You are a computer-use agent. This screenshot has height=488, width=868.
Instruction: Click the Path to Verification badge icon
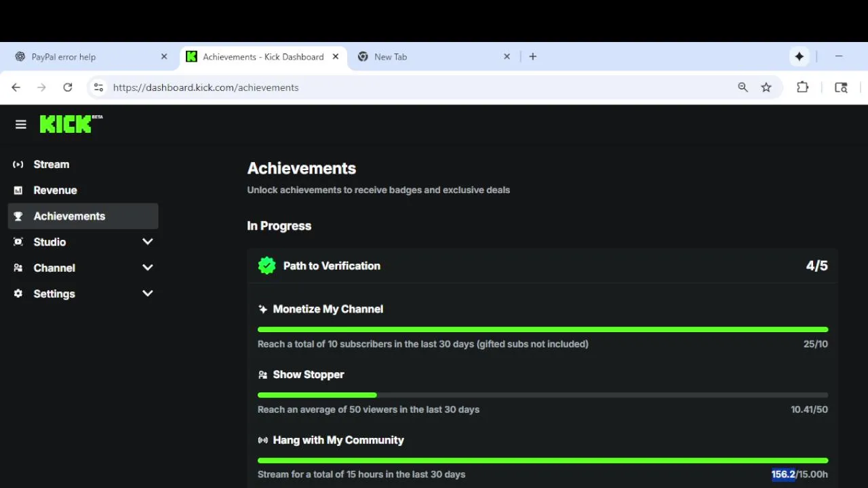[267, 266]
